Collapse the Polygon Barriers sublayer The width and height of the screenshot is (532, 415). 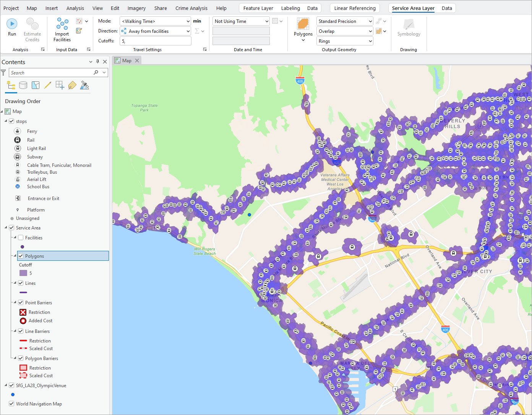click(15, 358)
